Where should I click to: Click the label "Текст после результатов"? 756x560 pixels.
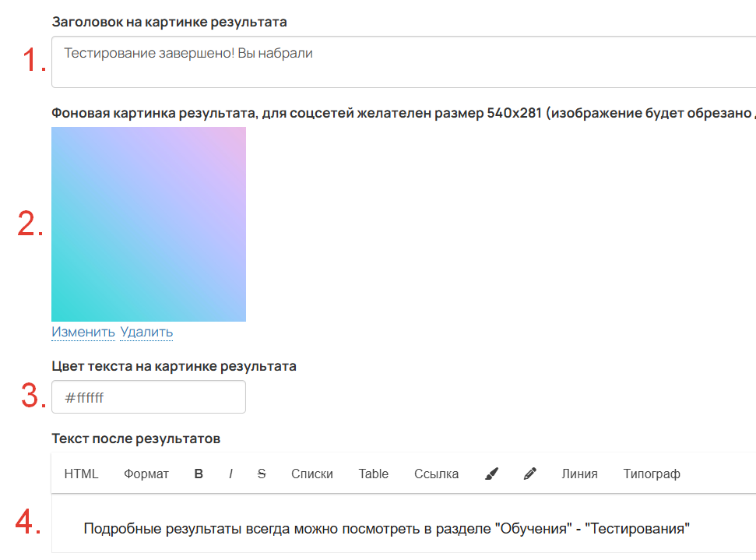pos(136,438)
